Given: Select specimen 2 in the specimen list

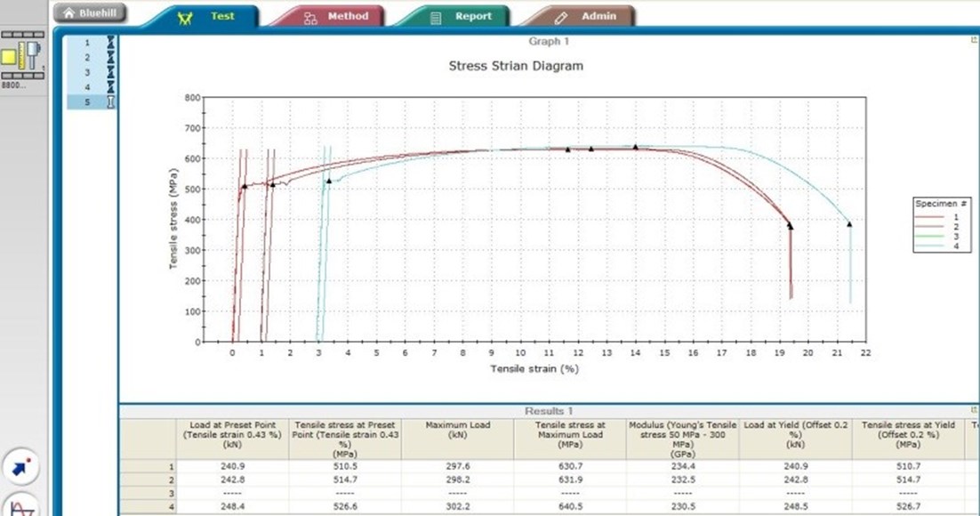Looking at the screenshot, I should [87, 57].
